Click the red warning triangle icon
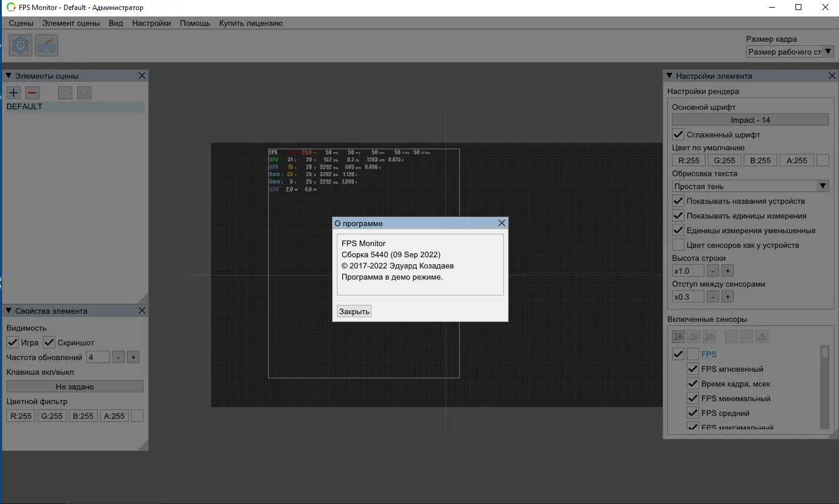Viewport: 839px width, 504px height. 762,337
